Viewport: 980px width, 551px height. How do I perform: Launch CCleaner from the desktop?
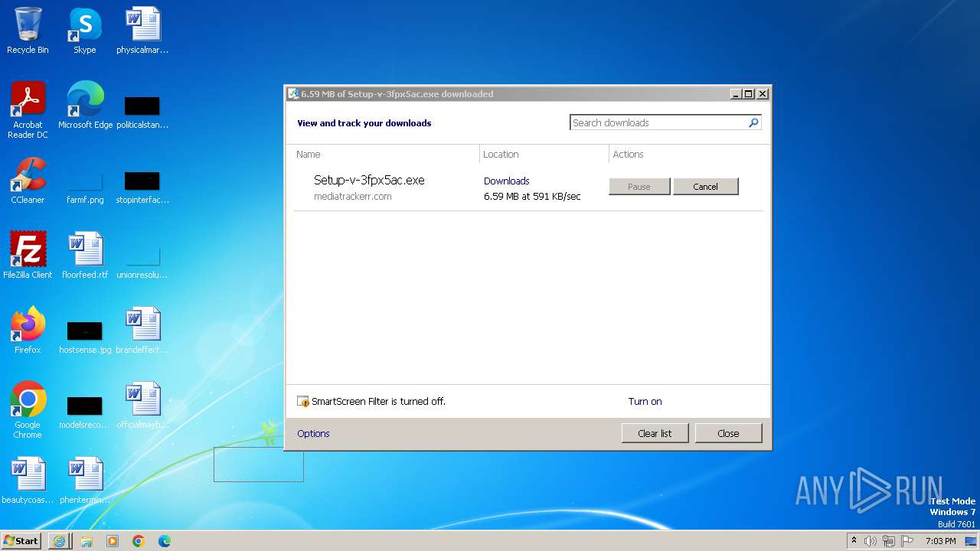pos(28,181)
